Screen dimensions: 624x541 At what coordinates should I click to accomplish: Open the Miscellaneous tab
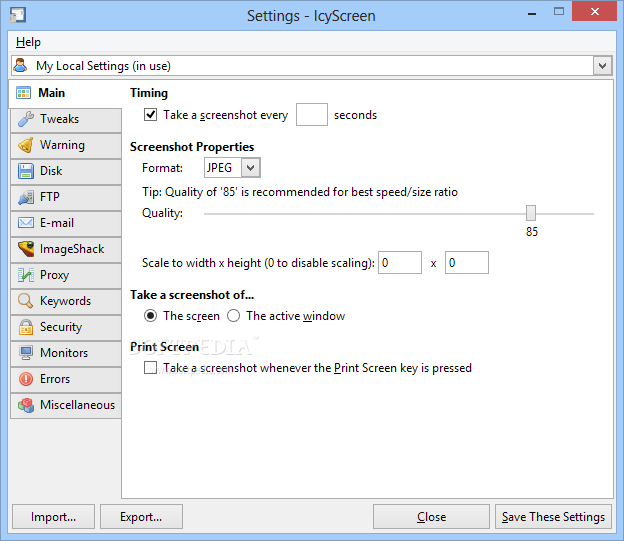click(x=66, y=405)
